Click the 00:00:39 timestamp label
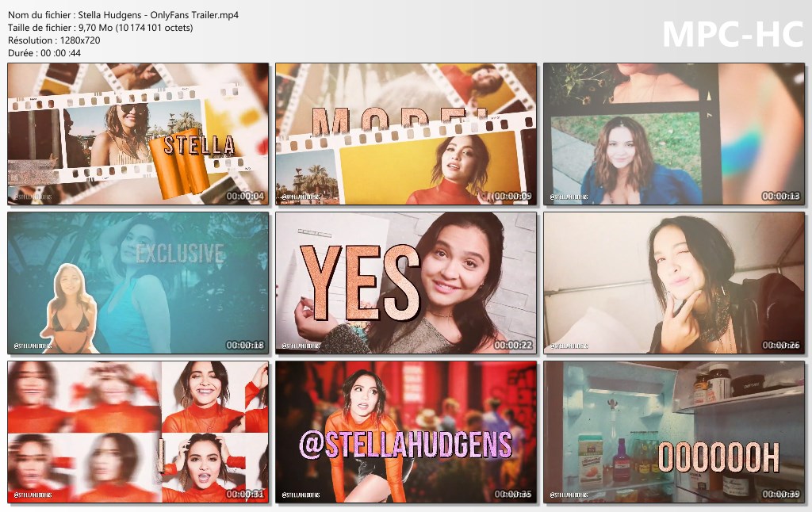Screen dimensions: 812x512 pos(780,494)
